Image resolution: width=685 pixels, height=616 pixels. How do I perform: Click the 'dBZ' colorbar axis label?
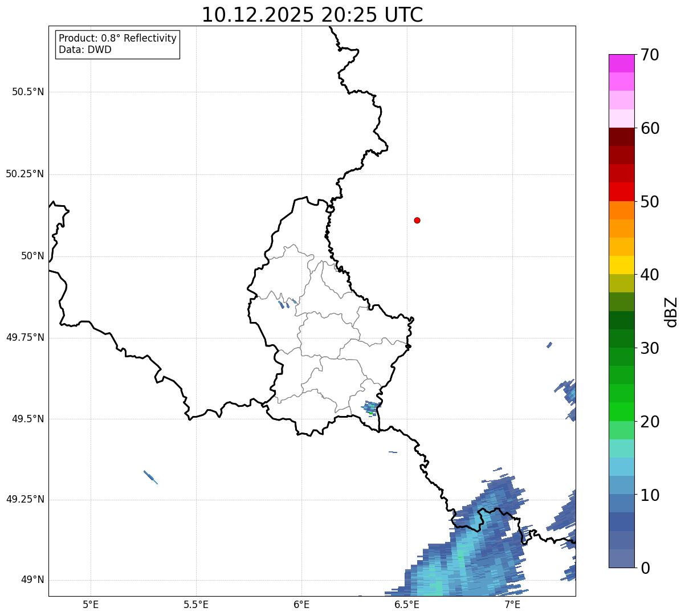[x=671, y=311]
